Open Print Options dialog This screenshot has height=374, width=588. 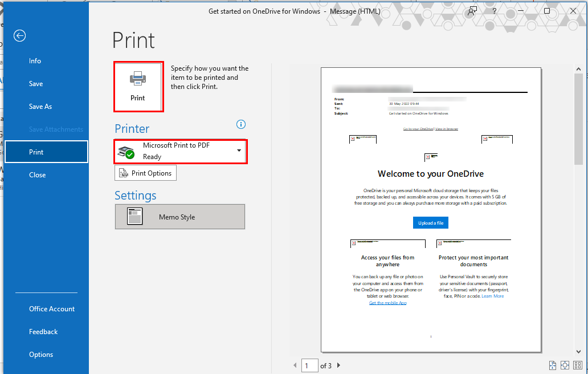[x=145, y=173]
